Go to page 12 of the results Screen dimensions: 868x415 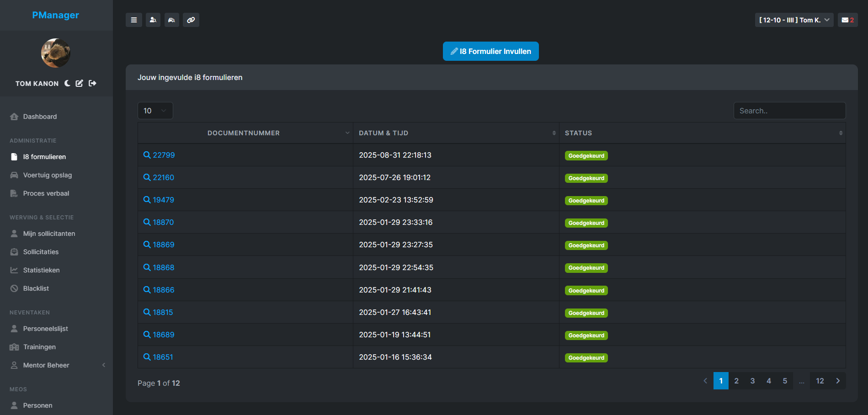[x=820, y=380]
